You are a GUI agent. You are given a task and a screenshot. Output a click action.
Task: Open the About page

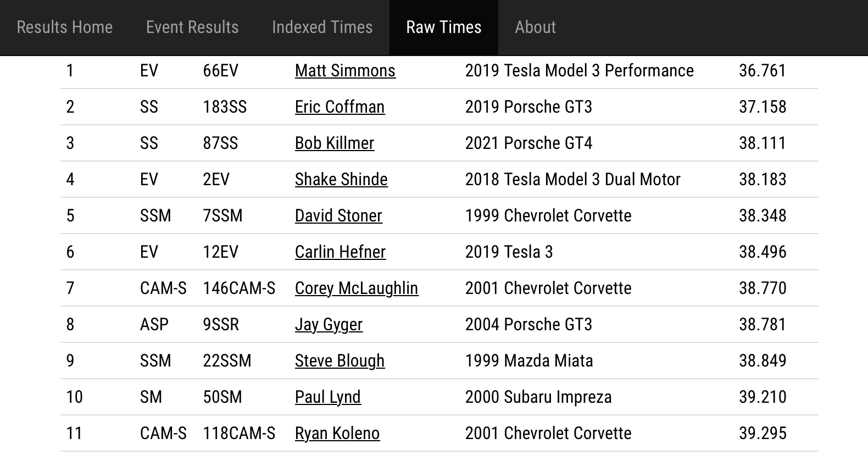pos(535,27)
